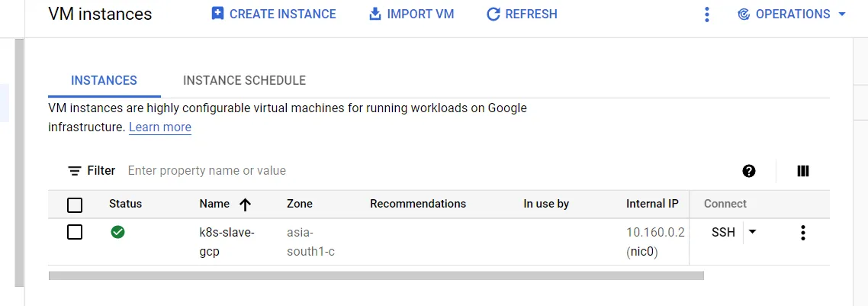Click the help question mark icon

pos(749,171)
